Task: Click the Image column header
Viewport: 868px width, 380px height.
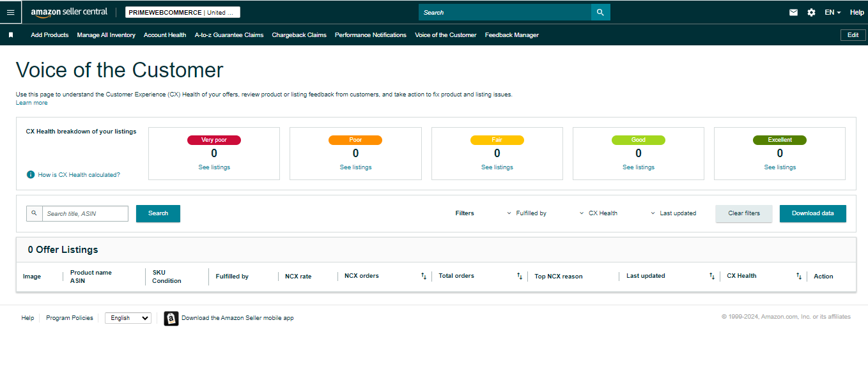Action: (x=32, y=277)
